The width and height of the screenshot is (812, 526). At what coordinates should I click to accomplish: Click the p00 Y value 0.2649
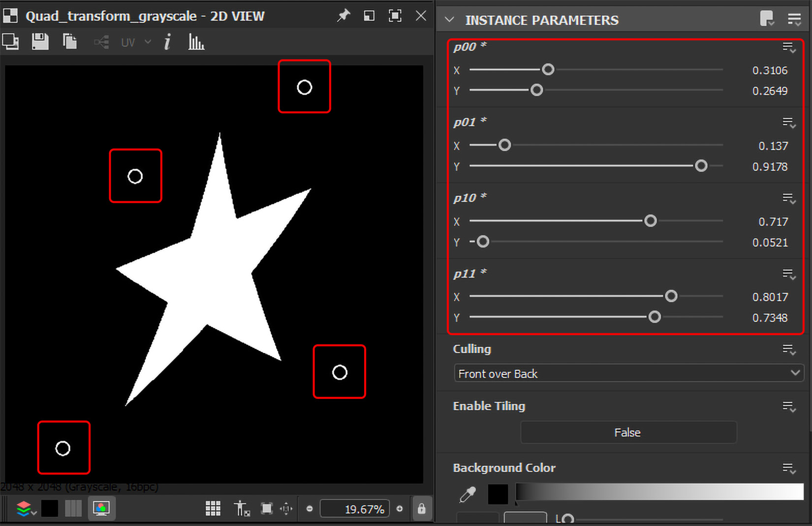(770, 91)
